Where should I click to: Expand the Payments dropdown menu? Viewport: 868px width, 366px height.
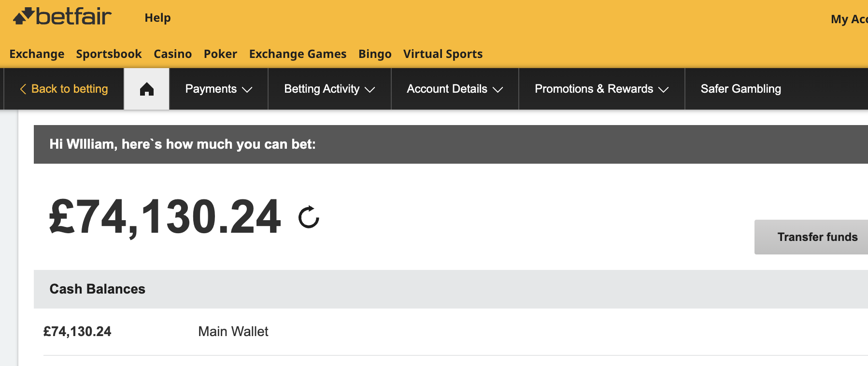pyautogui.click(x=219, y=89)
